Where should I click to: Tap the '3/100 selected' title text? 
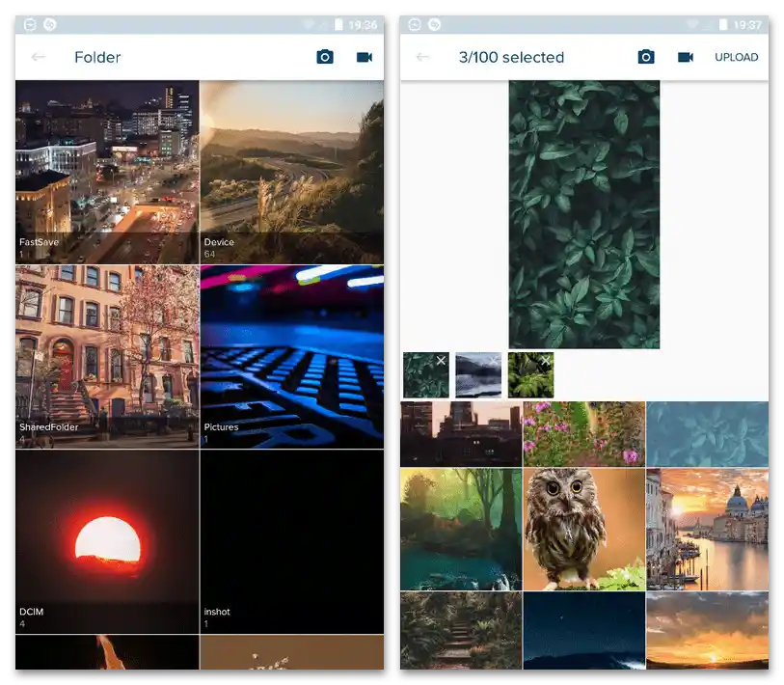(511, 58)
